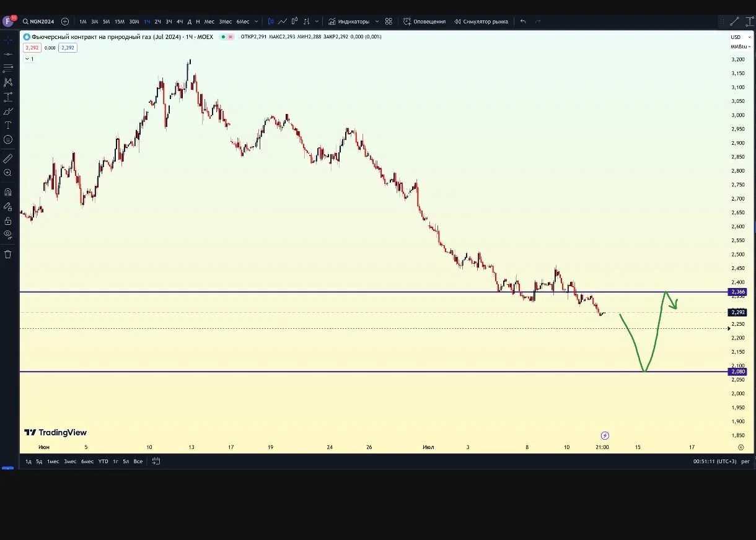Delete drawings with the trash icon

(8, 254)
